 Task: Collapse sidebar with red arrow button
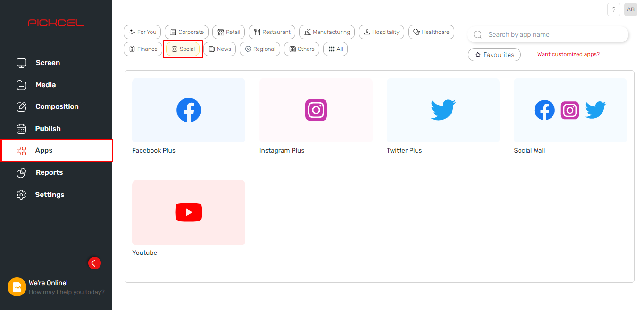tap(95, 263)
